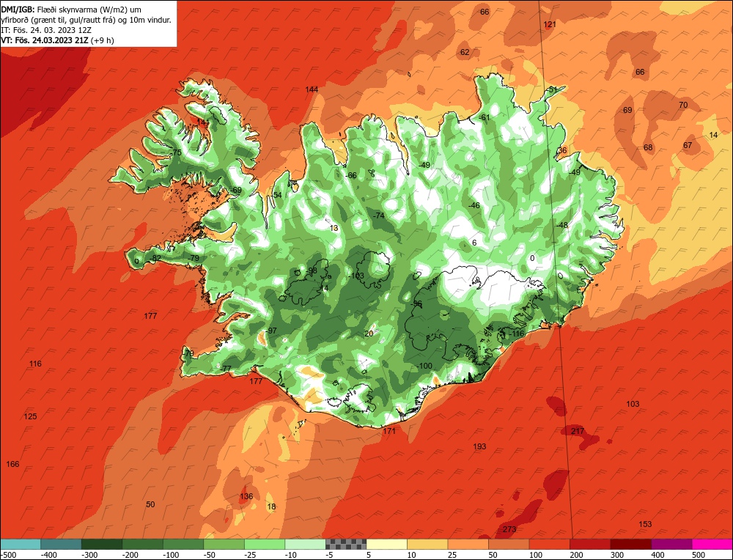Click the map value '18'
733x560 pixels.
pos(271,507)
